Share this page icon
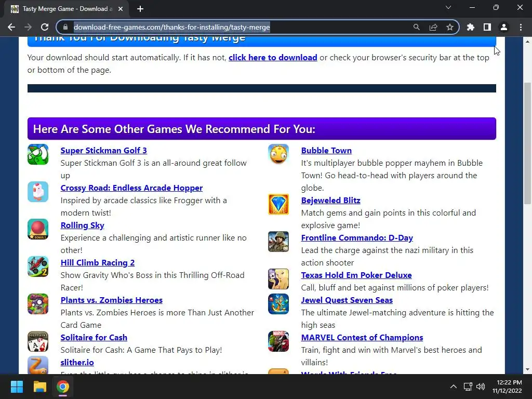The height and width of the screenshot is (399, 532). click(x=433, y=27)
